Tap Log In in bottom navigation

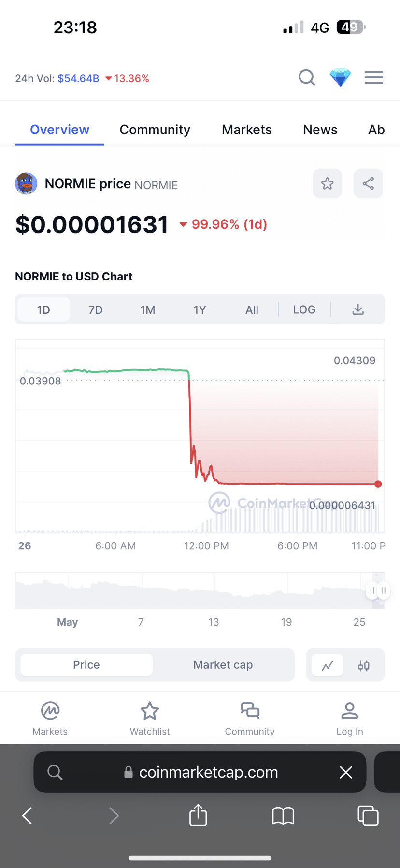(349, 718)
